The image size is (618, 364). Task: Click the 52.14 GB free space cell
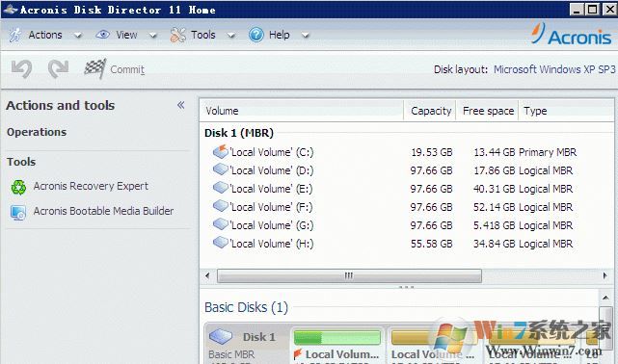[x=495, y=207]
